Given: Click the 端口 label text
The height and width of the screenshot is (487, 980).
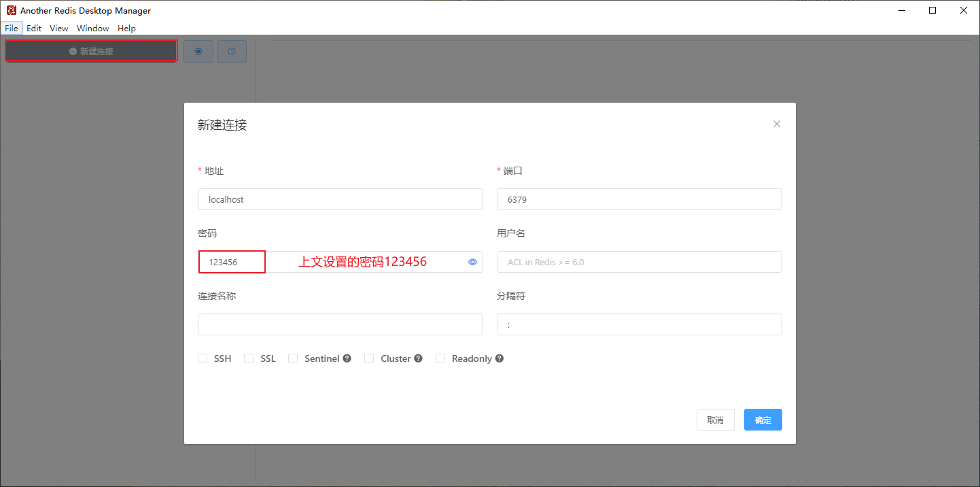Looking at the screenshot, I should click(513, 171).
